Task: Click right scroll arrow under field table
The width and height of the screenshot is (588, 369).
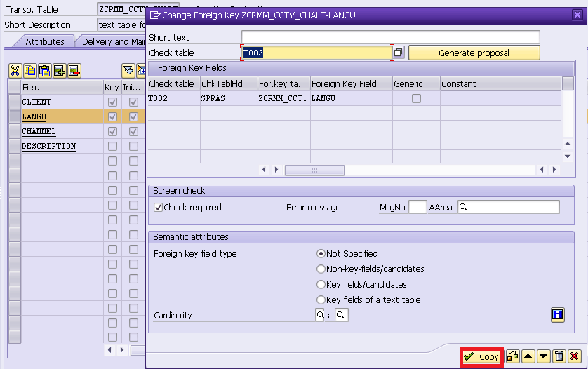Action: pyautogui.click(x=122, y=350)
